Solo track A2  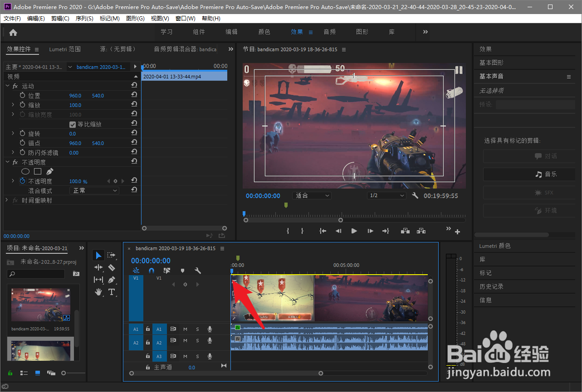(x=197, y=340)
